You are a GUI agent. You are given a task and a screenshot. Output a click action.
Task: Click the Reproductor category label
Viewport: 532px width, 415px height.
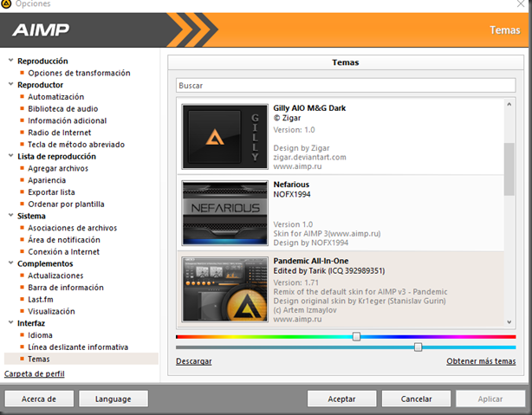coord(41,85)
